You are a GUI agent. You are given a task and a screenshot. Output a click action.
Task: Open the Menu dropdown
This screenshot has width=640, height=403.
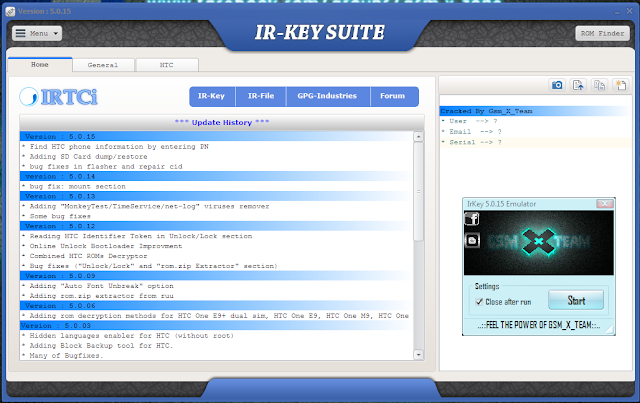[37, 33]
